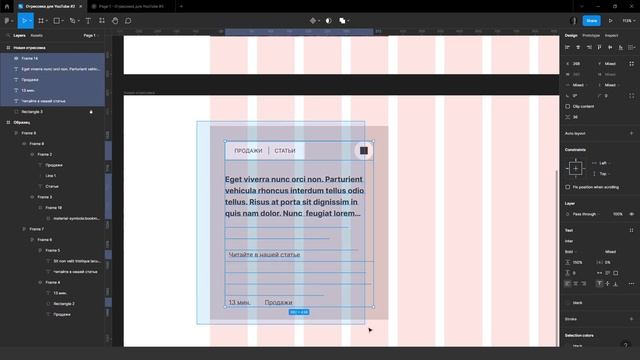
Task: Click Text align left icon
Action: [x=567, y=284]
